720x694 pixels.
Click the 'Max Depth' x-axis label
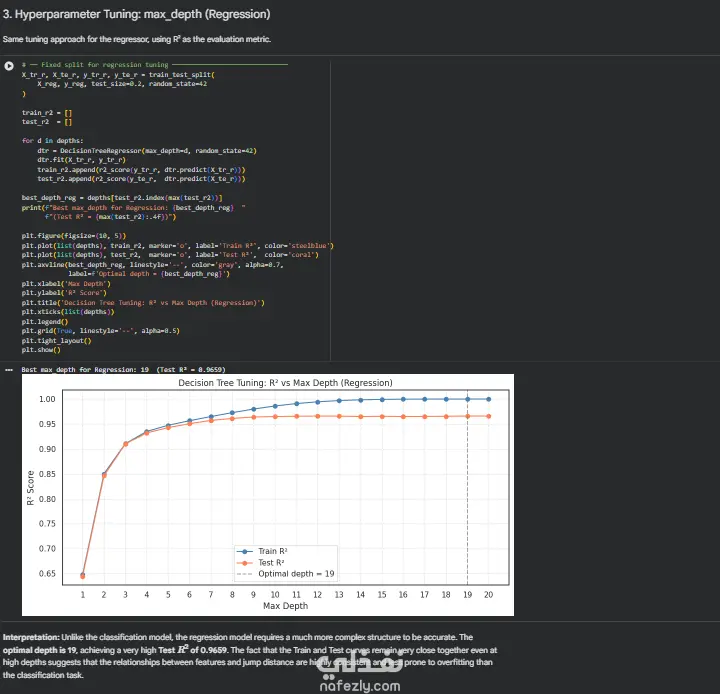pos(285,606)
